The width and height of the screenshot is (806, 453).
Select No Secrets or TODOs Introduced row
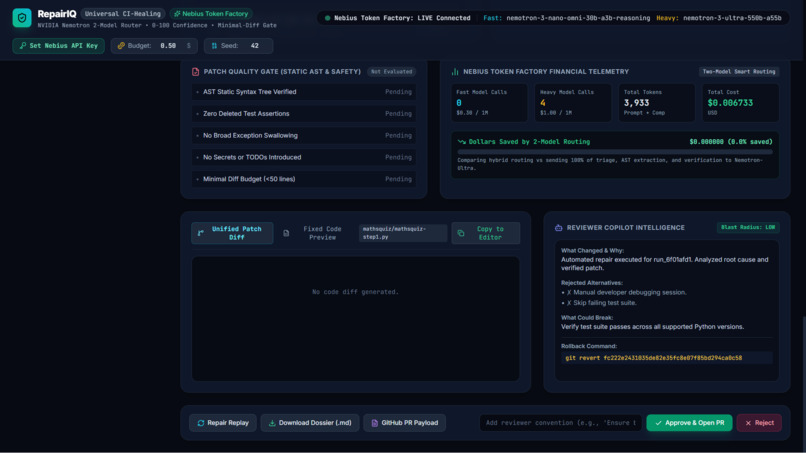pyautogui.click(x=304, y=157)
